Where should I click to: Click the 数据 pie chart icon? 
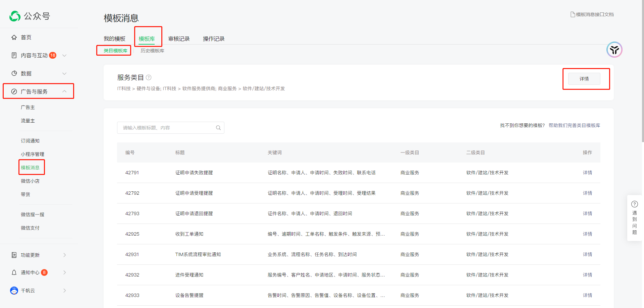[14, 73]
